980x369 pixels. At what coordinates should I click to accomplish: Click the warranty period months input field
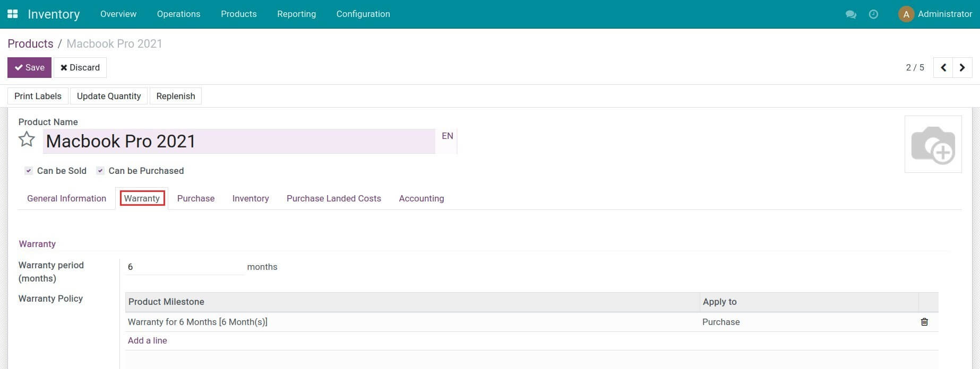click(184, 267)
